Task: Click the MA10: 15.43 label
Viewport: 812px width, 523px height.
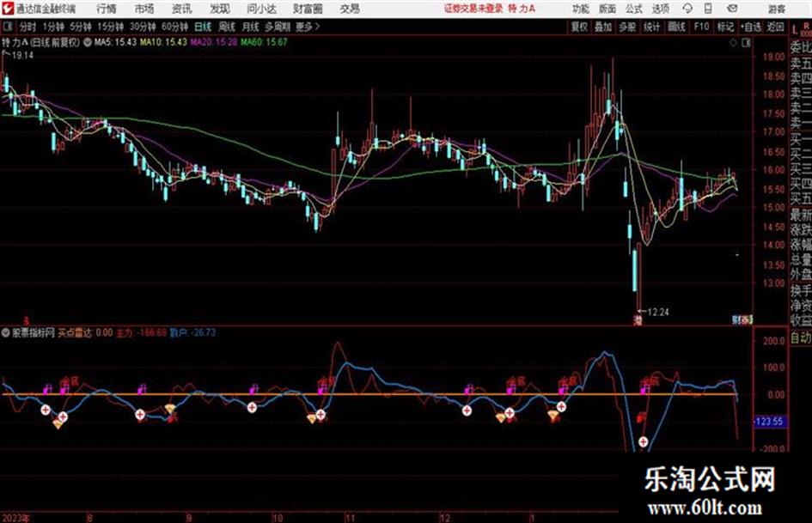Action: [163, 42]
